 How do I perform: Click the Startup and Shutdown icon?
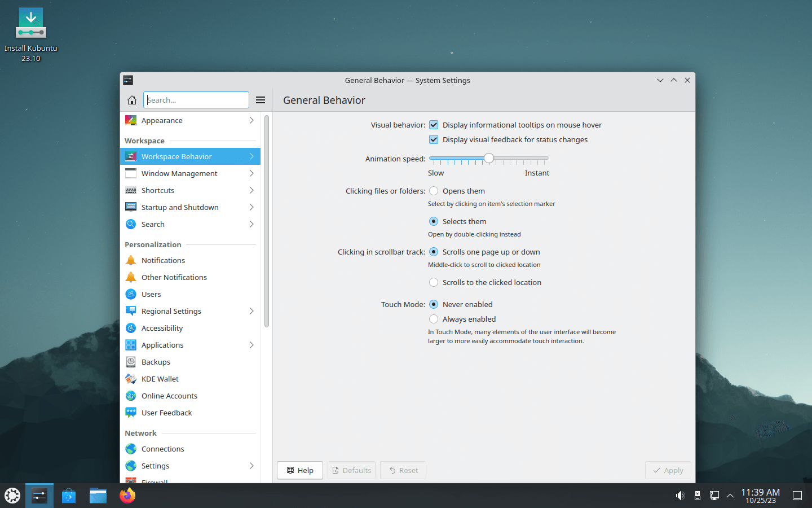point(131,207)
